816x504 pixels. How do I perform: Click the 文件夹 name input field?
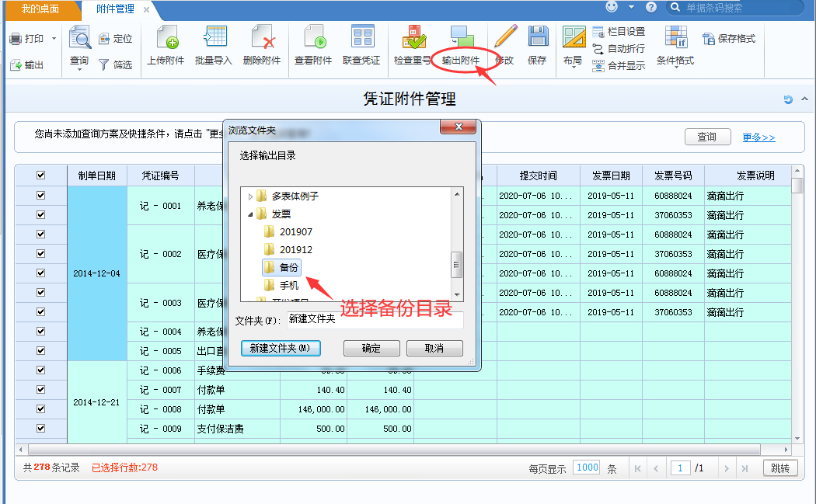pyautogui.click(x=374, y=319)
